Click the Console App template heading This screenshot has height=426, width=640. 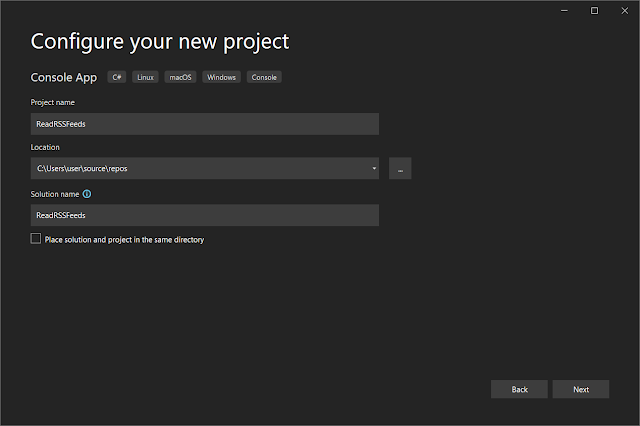coord(64,77)
